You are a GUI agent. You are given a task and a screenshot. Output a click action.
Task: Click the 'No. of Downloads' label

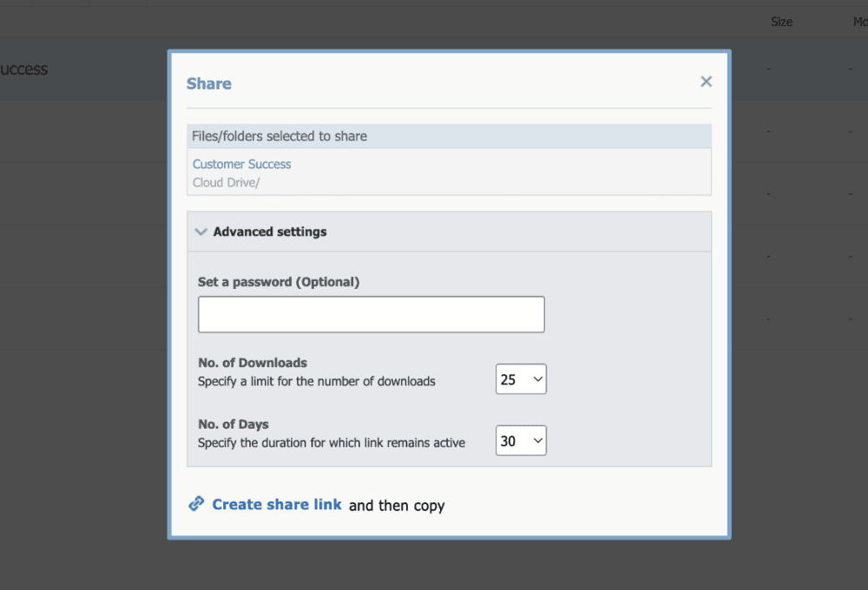[253, 363]
